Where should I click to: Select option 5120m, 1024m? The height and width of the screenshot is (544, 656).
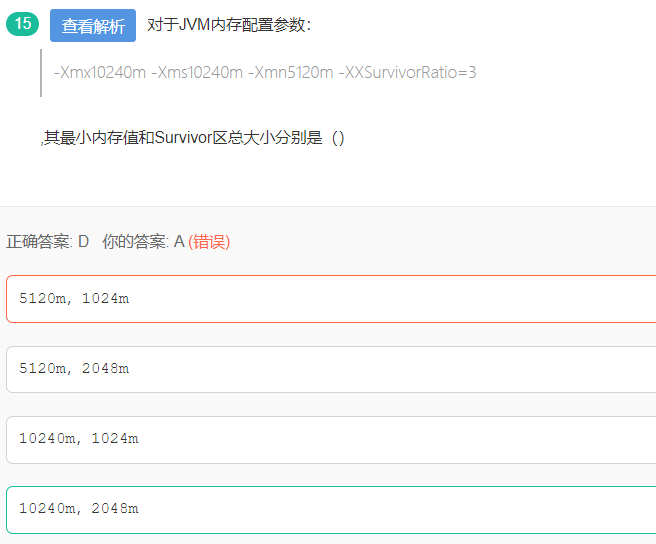point(74,299)
